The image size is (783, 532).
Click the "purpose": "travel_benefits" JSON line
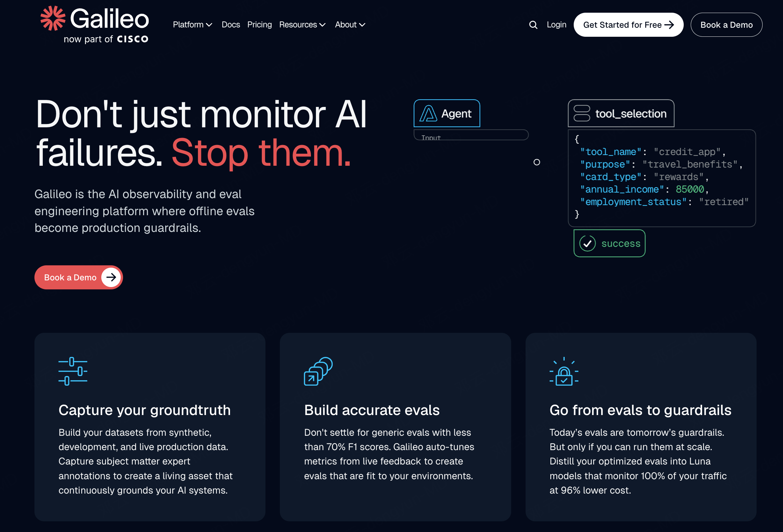point(661,164)
